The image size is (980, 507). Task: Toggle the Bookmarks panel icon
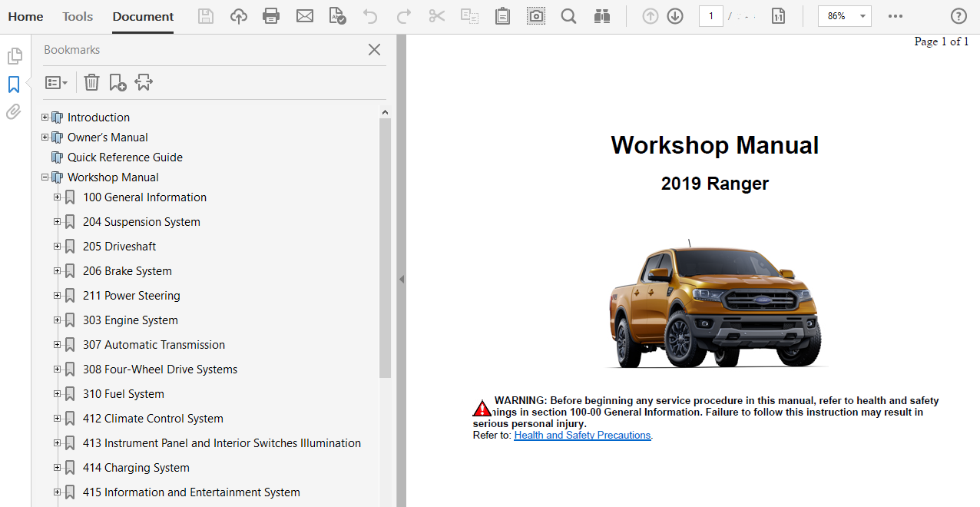pyautogui.click(x=14, y=84)
